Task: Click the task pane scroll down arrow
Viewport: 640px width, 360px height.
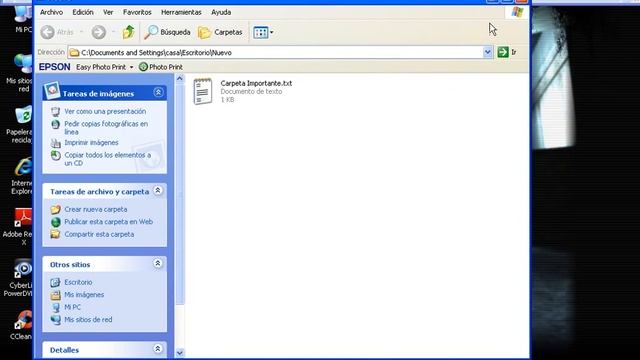Action: 180,353
